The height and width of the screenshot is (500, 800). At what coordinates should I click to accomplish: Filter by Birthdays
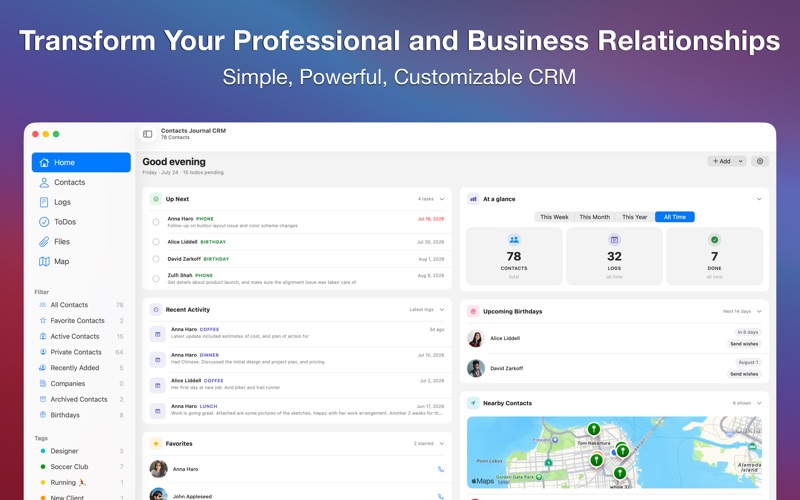pyautogui.click(x=81, y=415)
